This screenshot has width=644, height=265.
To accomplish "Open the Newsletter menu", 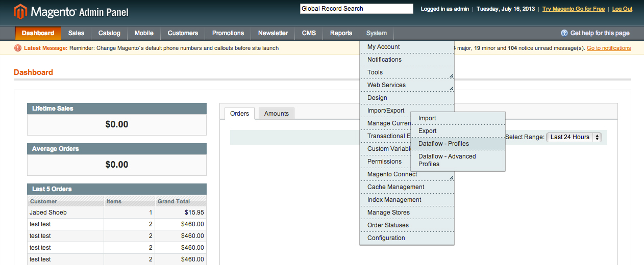I will 273,33.
